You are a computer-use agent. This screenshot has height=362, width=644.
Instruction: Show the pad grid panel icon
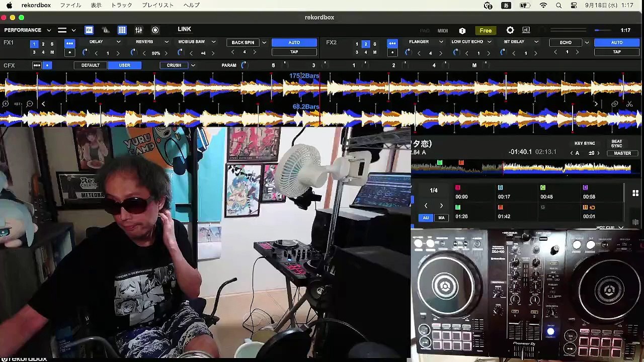pos(122,30)
